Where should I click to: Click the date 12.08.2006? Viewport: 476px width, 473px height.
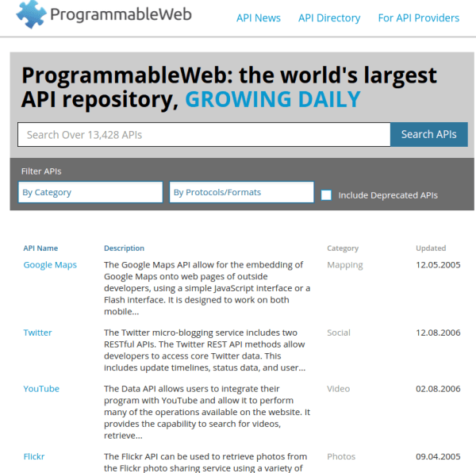[438, 333]
